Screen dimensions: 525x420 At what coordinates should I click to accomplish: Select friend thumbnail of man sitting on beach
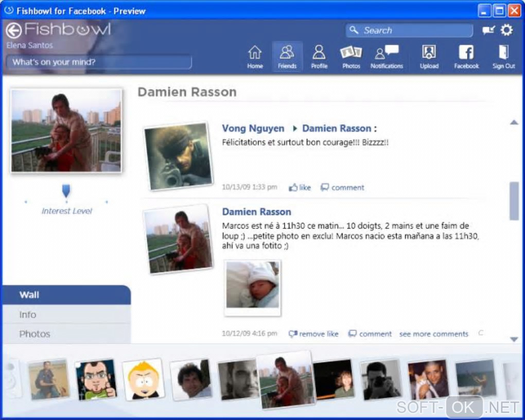(49, 379)
